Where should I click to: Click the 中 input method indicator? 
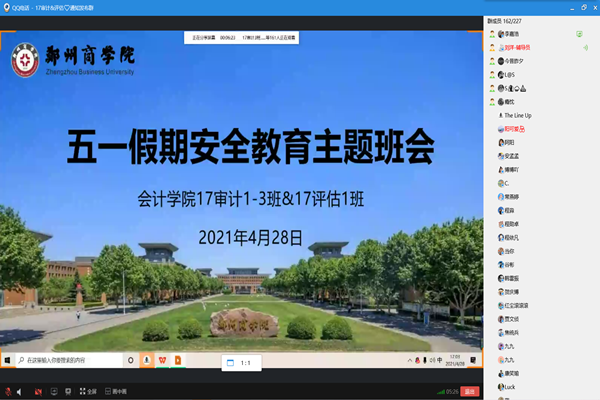click(440, 360)
